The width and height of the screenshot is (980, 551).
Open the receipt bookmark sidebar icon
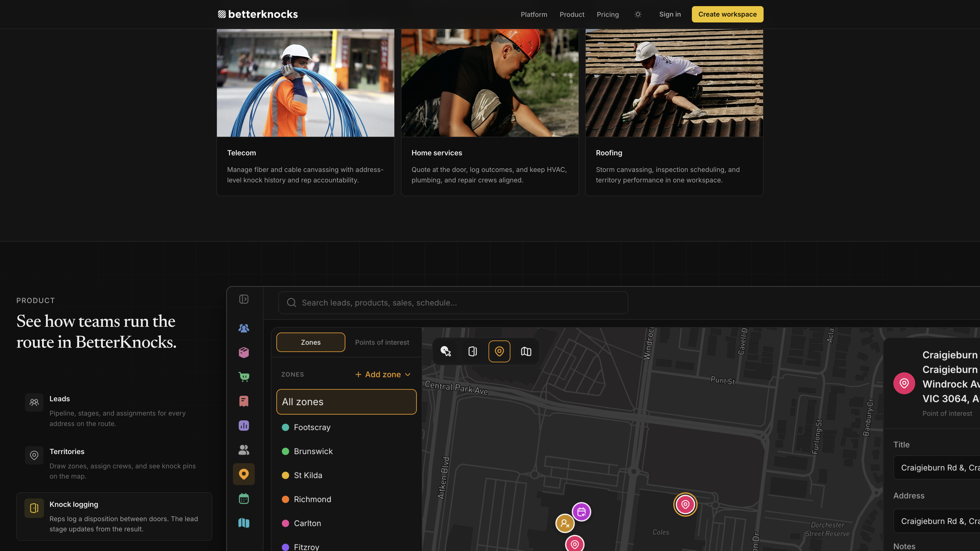[244, 401]
